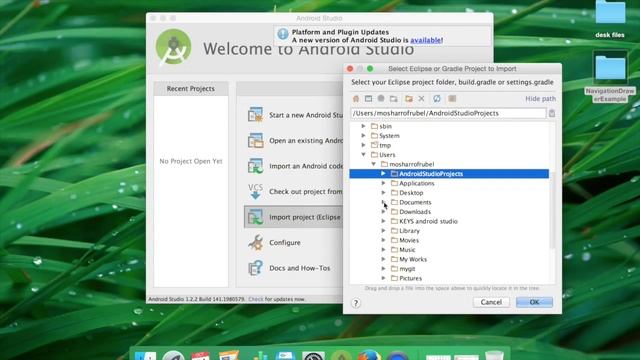Viewport: 640px width, 360px height.
Task: Toggle Show hidden files icon
Action: tap(452, 99)
